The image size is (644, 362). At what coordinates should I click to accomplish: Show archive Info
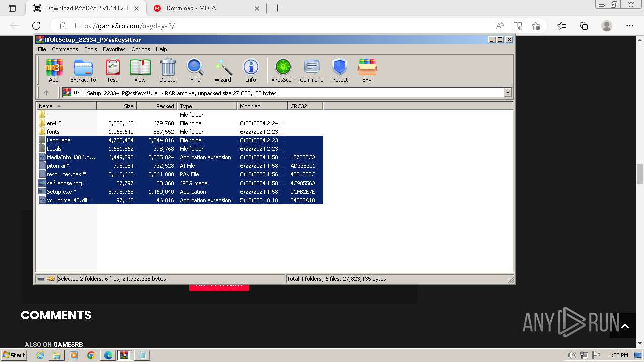click(x=251, y=70)
